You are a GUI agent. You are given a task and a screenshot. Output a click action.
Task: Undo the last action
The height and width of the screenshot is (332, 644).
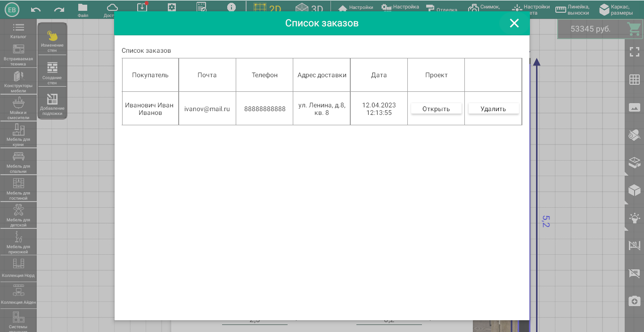tap(36, 10)
